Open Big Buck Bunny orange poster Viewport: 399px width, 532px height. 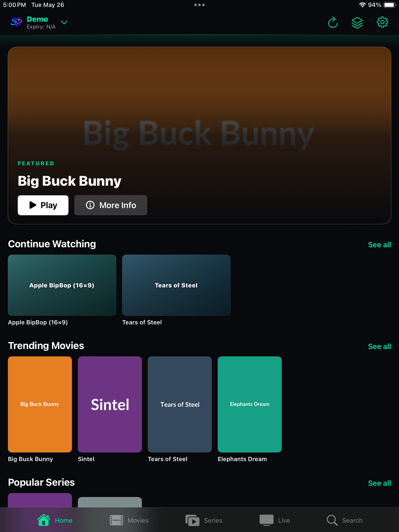[x=40, y=404]
